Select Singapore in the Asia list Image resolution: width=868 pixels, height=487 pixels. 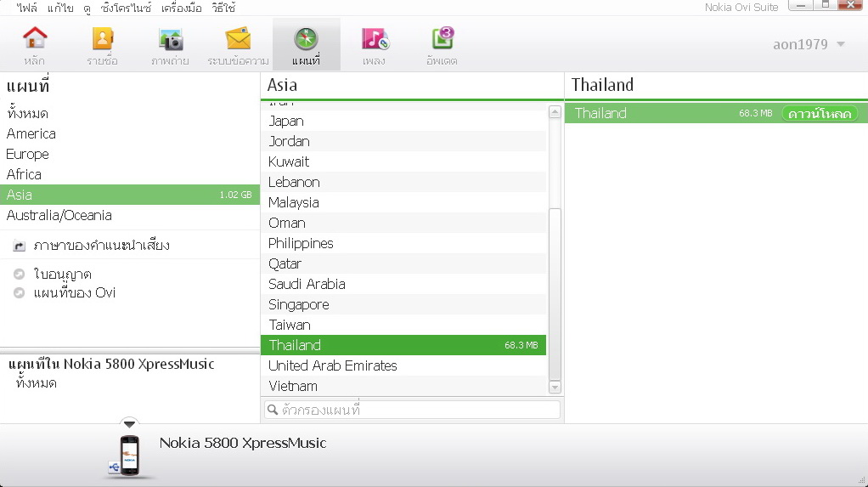403,305
